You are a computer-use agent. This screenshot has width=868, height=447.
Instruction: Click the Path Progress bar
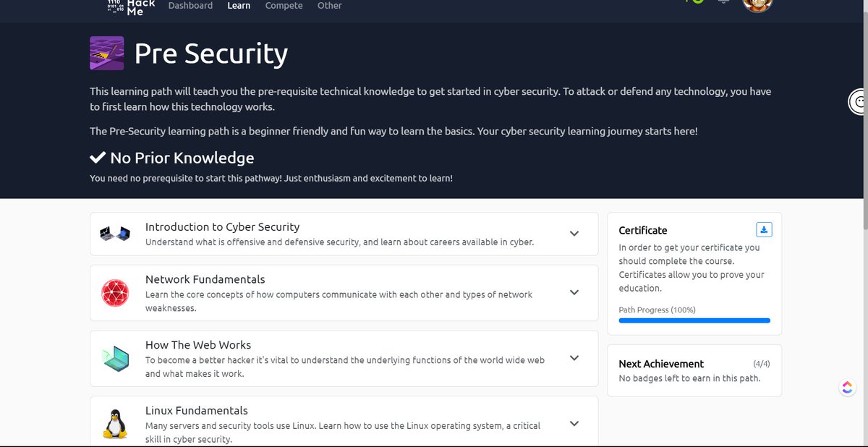[693, 320]
